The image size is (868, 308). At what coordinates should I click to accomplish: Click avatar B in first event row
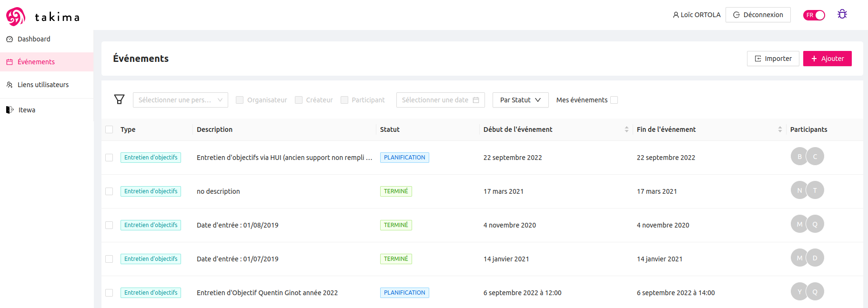[799, 157]
